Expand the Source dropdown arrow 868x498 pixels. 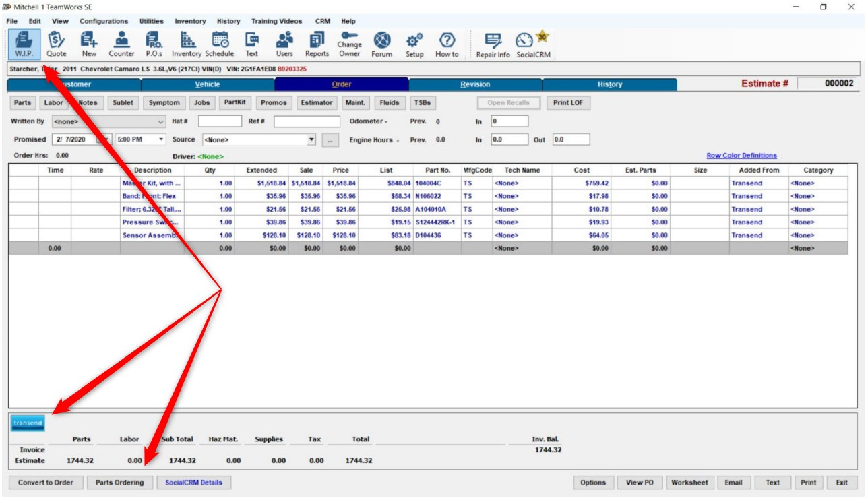(x=311, y=139)
